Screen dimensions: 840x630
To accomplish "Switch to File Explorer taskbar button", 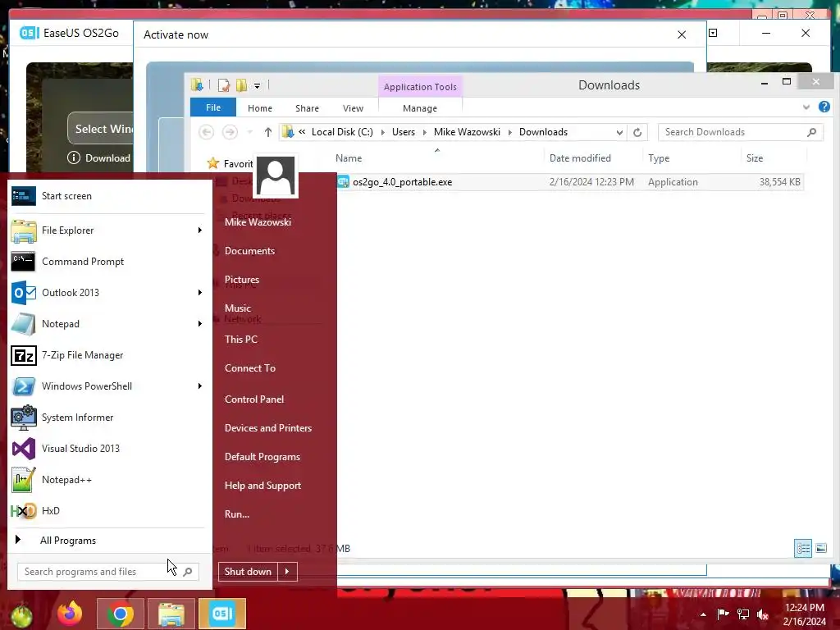I will (x=171, y=614).
